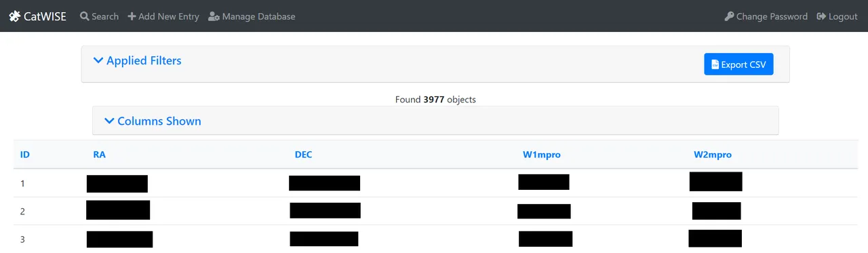
Task: Click the Logout link
Action: pyautogui.click(x=837, y=16)
